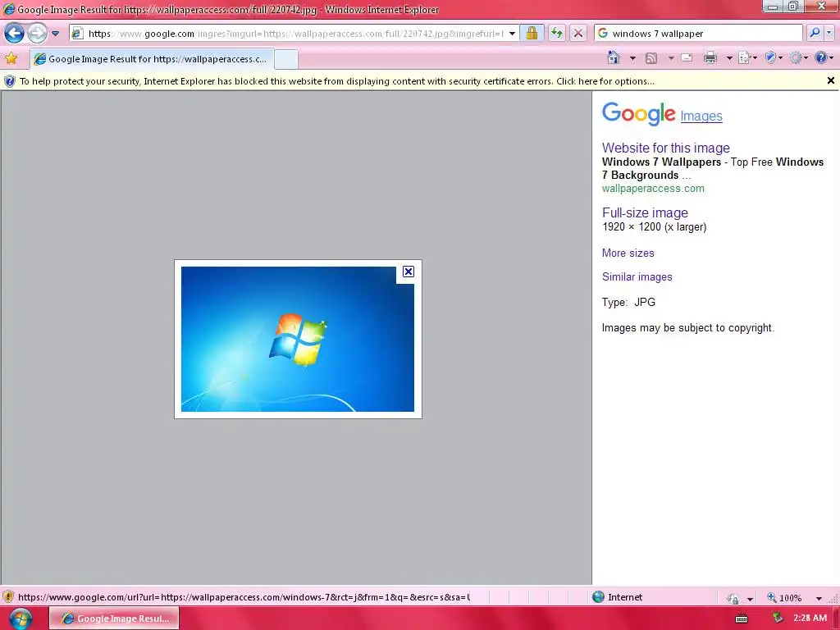Click the Internet zone globe icon
840x630 pixels.
pos(598,597)
